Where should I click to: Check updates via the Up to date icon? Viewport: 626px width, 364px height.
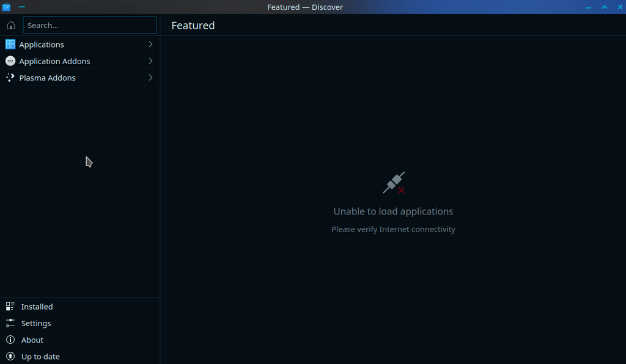click(10, 357)
